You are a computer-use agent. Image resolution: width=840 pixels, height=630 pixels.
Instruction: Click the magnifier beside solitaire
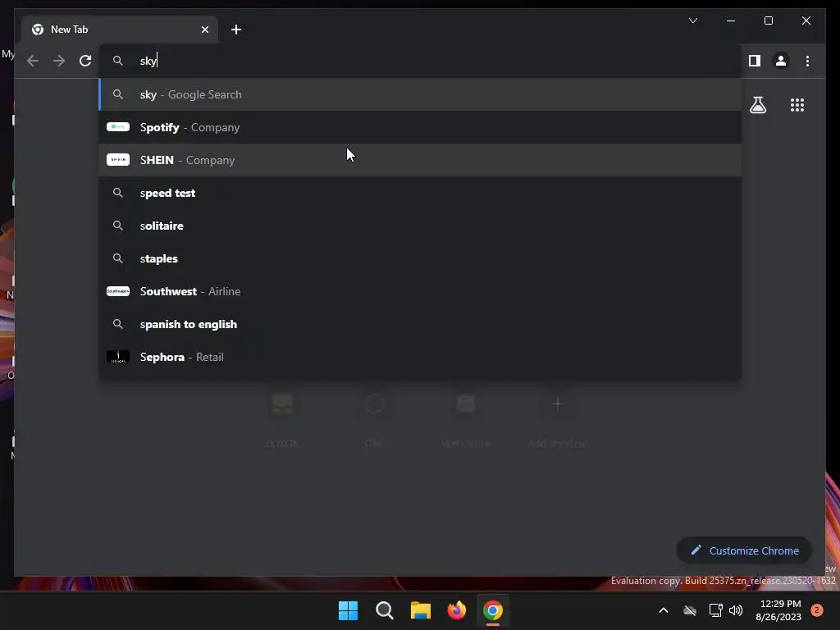[x=118, y=226]
